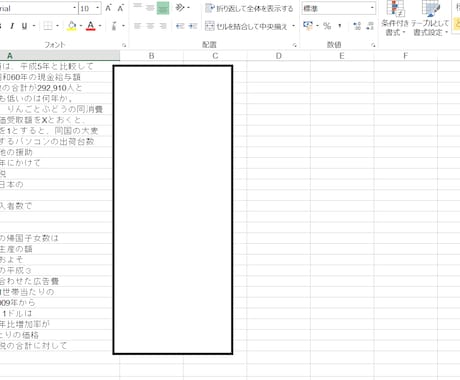Image resolution: width=460 pixels, height=380 pixels.
Task: Decrease the cell indent
Action: pos(180,26)
